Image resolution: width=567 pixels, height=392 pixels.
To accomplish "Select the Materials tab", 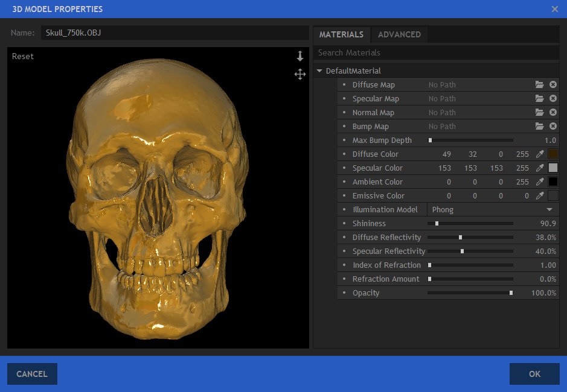I will [341, 34].
